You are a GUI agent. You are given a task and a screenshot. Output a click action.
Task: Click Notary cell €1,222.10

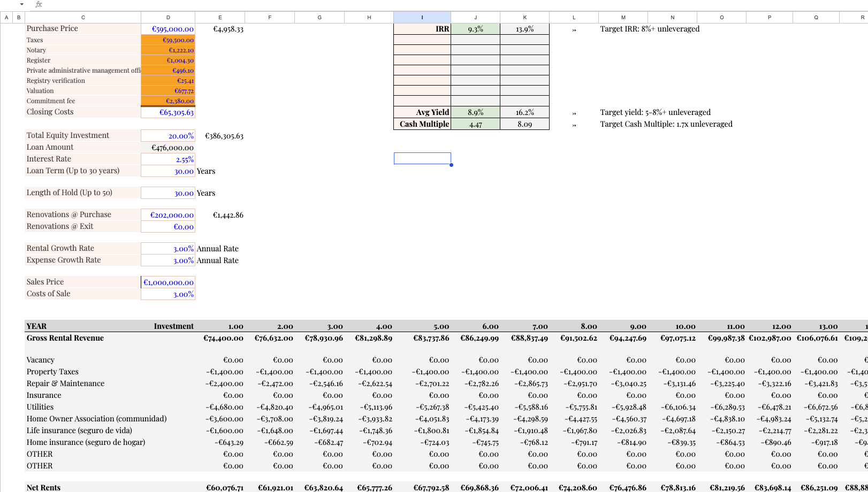click(x=168, y=50)
